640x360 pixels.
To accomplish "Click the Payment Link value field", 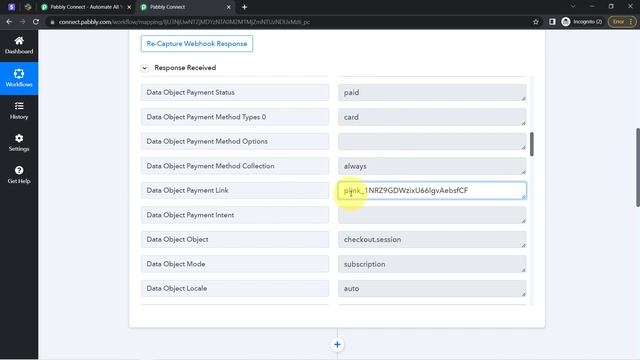I will pyautogui.click(x=432, y=191).
